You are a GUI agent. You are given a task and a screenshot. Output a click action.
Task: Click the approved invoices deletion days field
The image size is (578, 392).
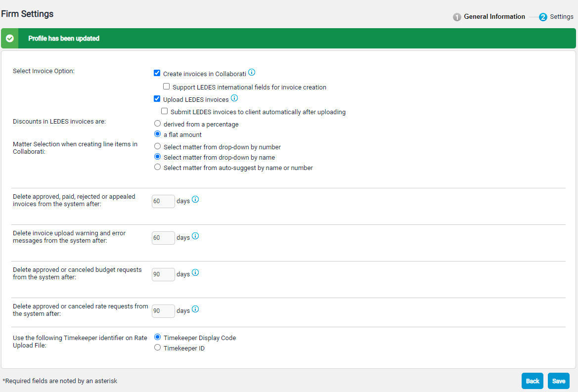point(163,201)
